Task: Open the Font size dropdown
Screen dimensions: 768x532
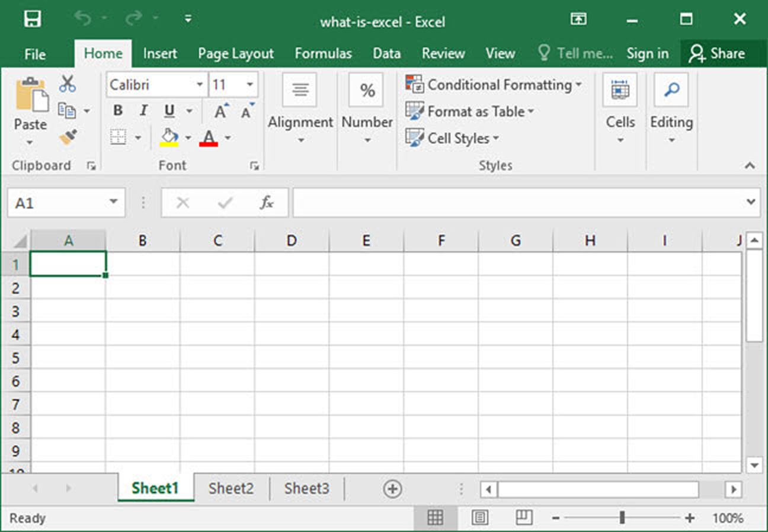Action: [249, 85]
